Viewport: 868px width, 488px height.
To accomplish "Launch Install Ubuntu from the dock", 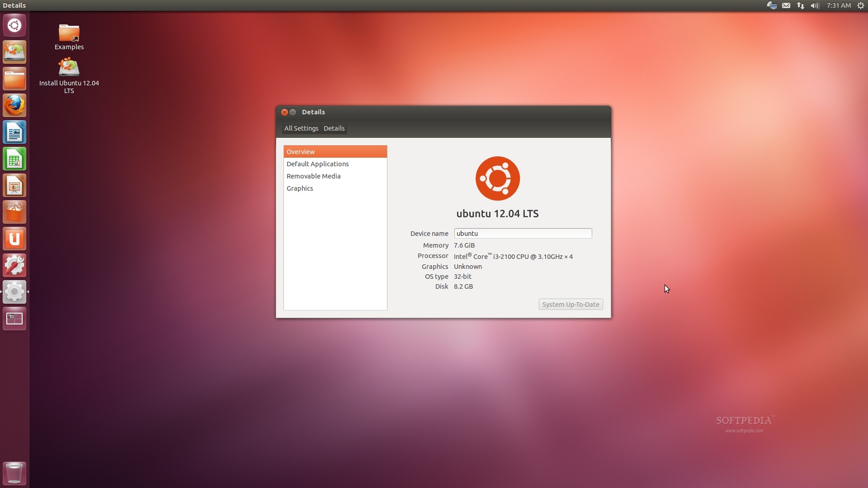I will pos(14,52).
